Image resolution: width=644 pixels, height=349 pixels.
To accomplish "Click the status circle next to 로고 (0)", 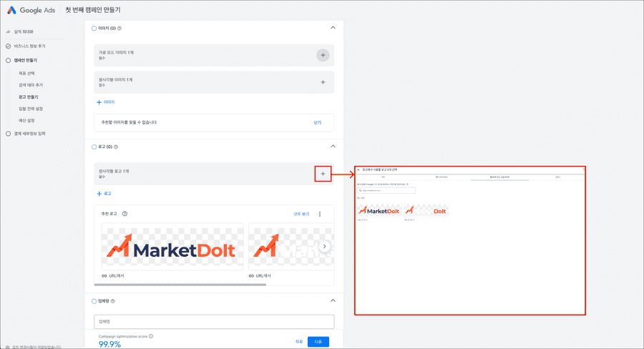I will 94,147.
